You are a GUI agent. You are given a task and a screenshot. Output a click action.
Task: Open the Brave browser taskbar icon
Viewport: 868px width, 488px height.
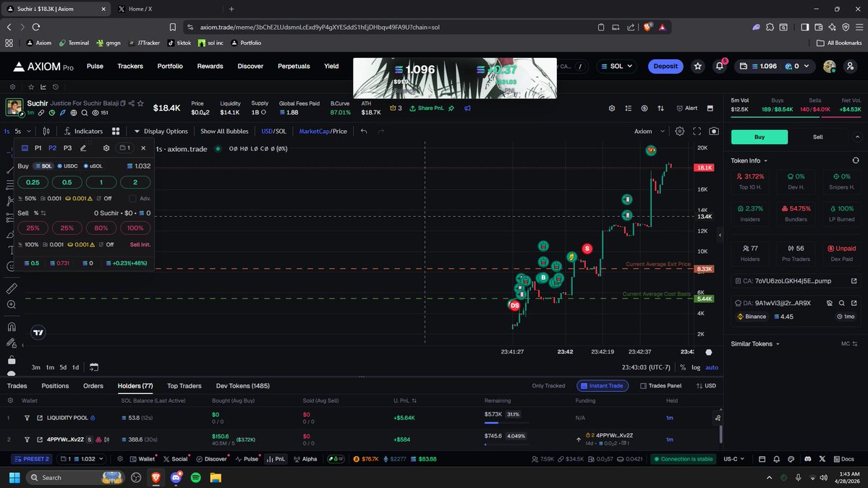pos(156,477)
